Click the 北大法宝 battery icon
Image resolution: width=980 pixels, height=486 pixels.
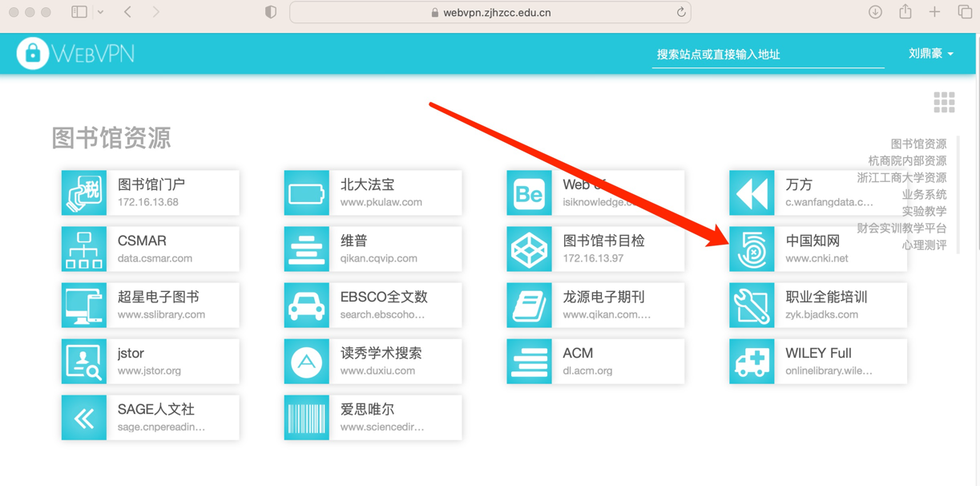tap(307, 192)
